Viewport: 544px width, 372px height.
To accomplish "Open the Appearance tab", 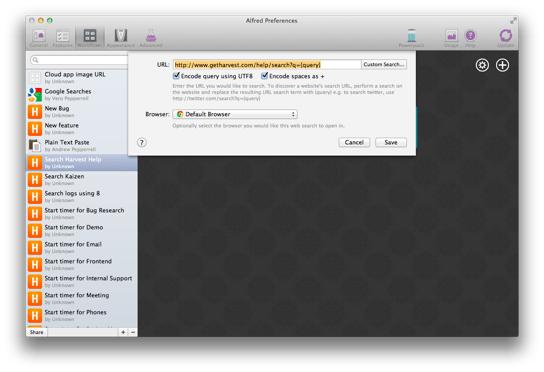I will pyautogui.click(x=120, y=38).
